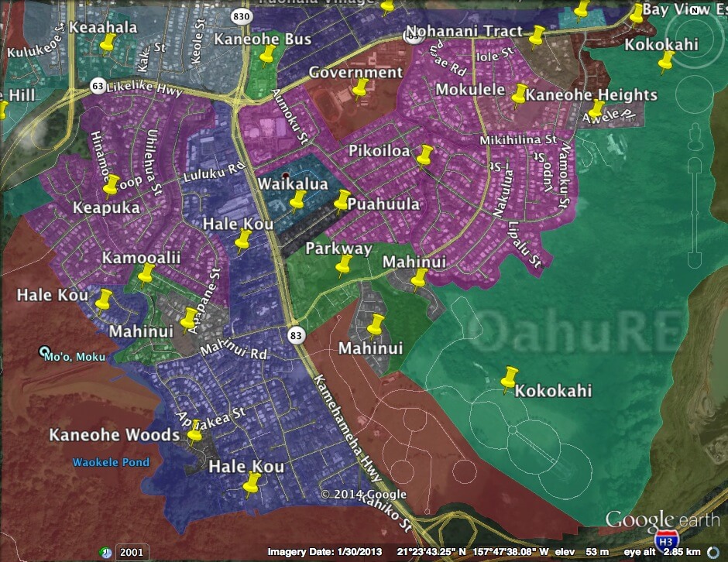The height and width of the screenshot is (562, 728).
Task: Select the Mo'o, Moku place marker icon
Action: tap(45, 351)
